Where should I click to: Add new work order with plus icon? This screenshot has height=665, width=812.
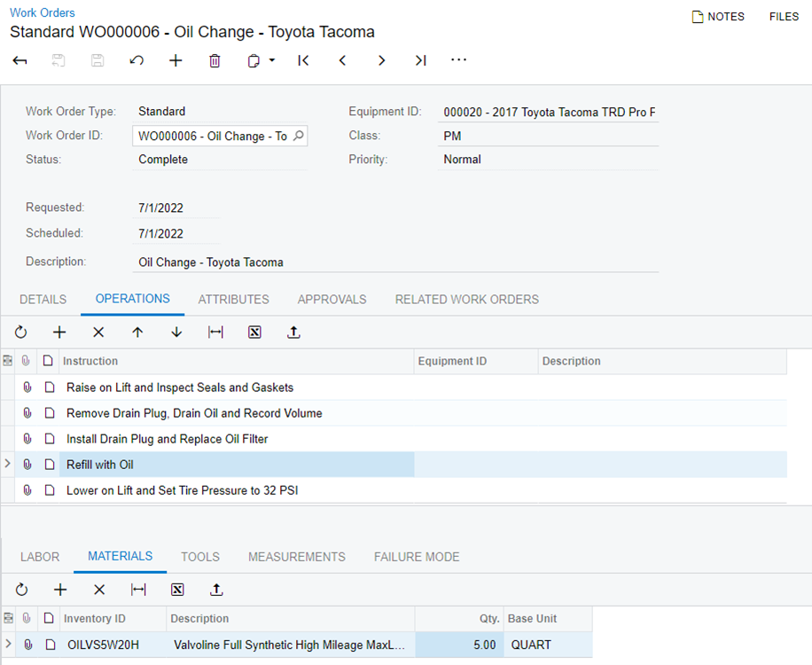click(x=176, y=60)
